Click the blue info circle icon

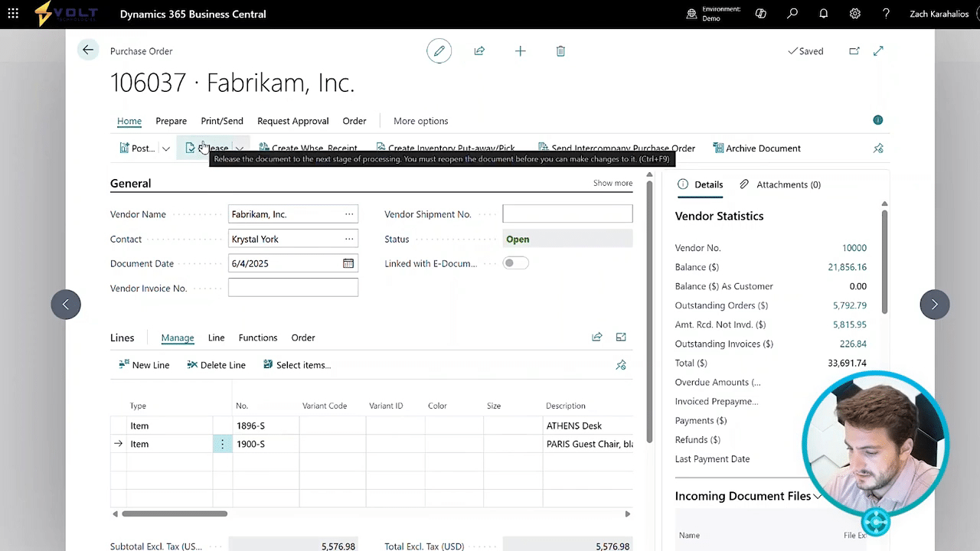click(878, 120)
